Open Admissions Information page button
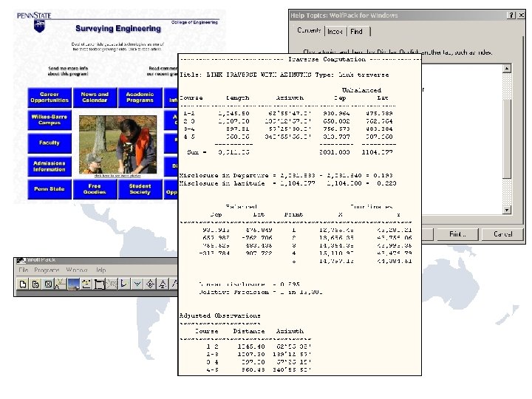 tap(50, 166)
